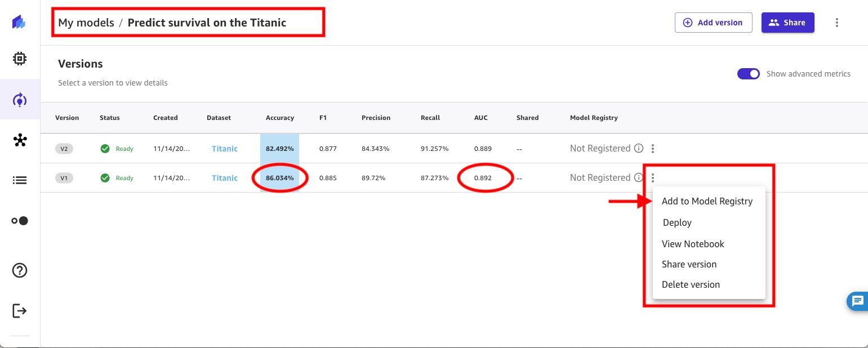868x348 pixels.
Task: Click the 91.257% recall value
Action: tap(435, 149)
